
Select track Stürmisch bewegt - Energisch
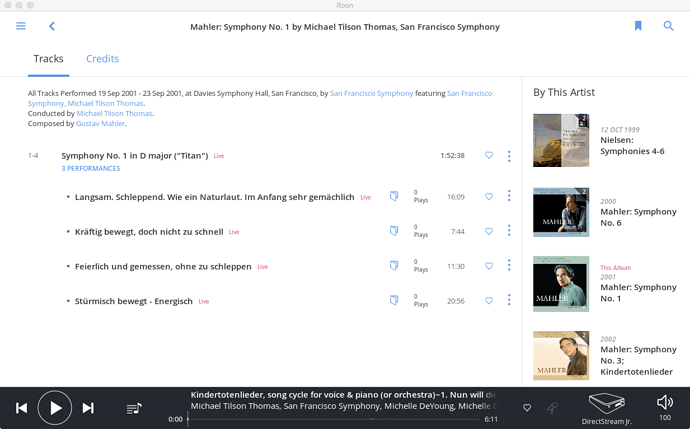click(x=134, y=301)
